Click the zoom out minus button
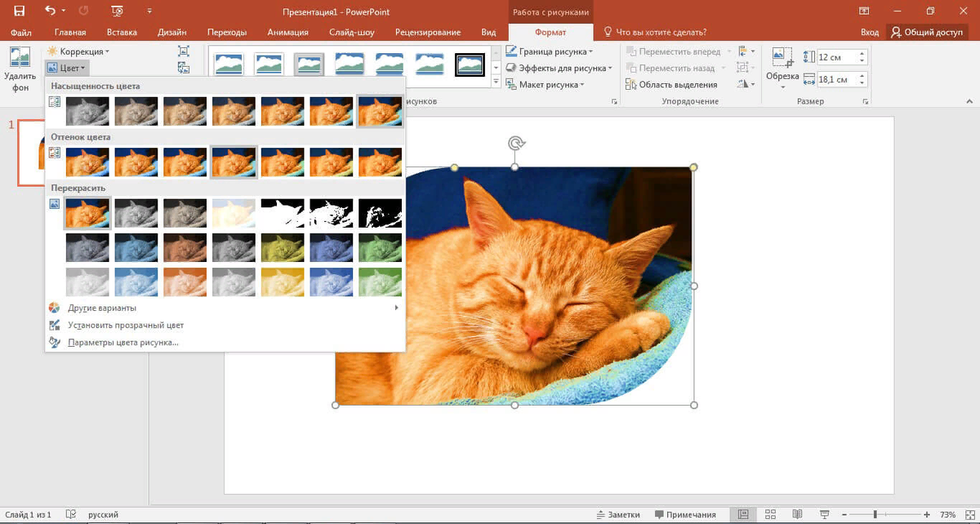 (x=844, y=514)
